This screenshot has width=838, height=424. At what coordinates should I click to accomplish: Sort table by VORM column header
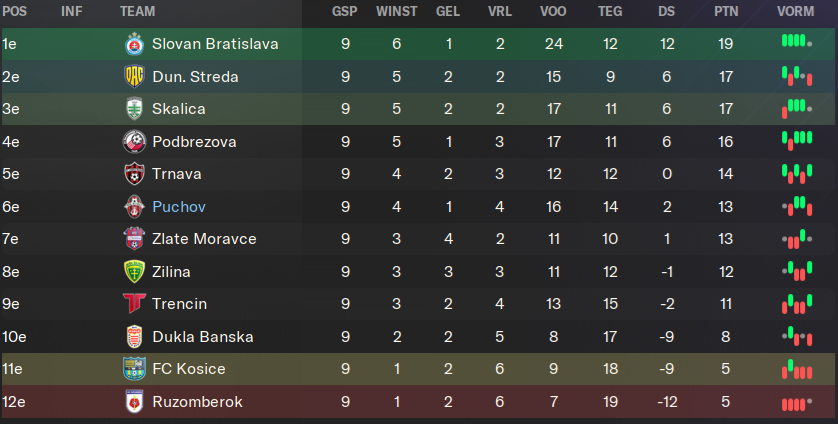point(796,11)
